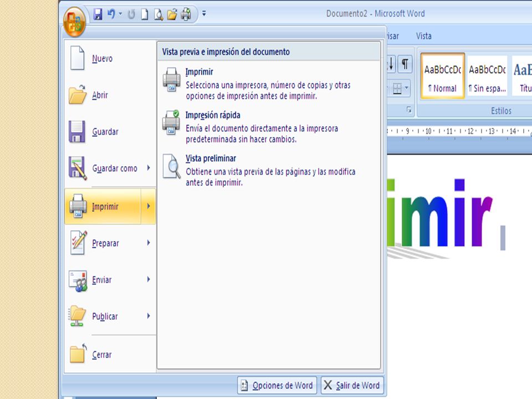Click the Cerrar folder icon

click(x=78, y=354)
